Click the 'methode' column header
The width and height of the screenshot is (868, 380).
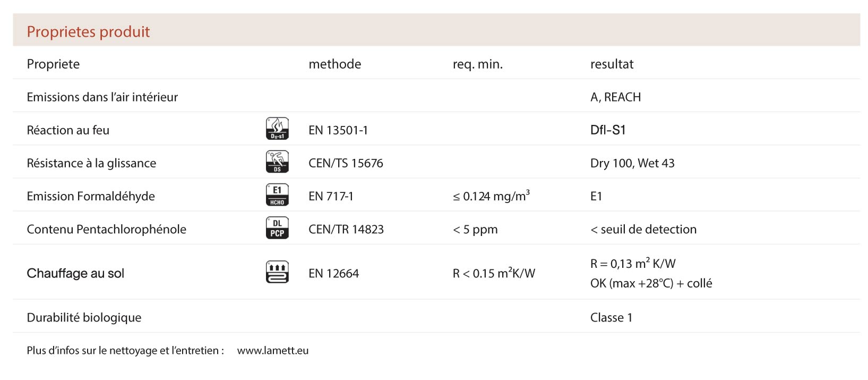click(x=334, y=64)
